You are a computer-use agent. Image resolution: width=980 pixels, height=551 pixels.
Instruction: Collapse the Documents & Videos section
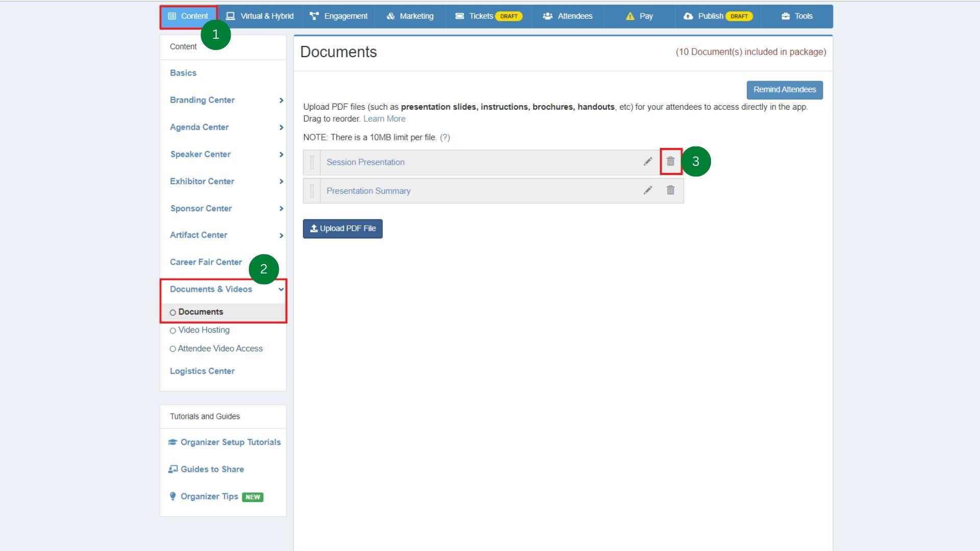[x=281, y=289]
